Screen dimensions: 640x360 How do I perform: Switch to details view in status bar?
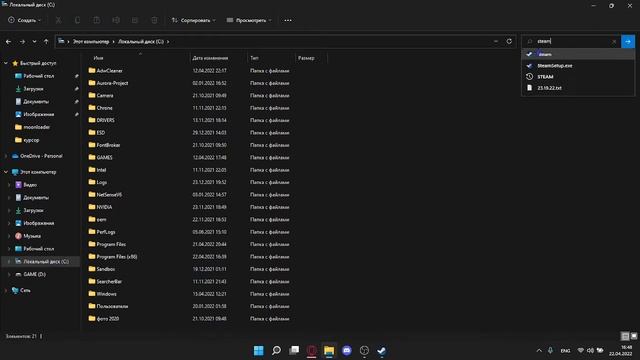[625, 336]
